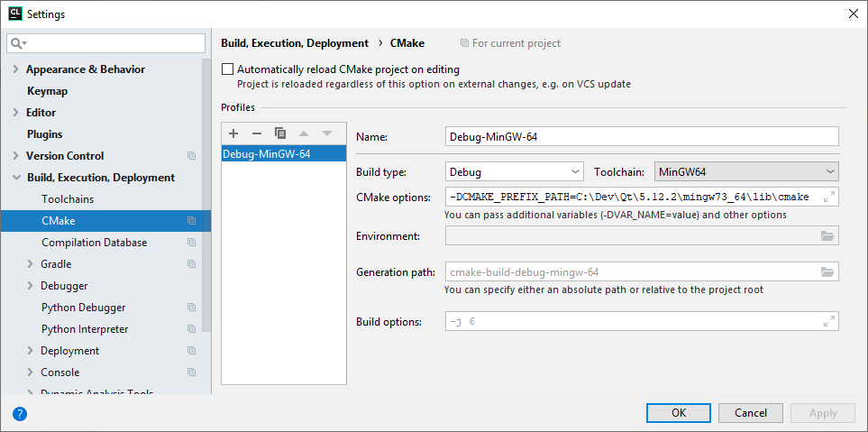This screenshot has width=868, height=432.
Task: Click the OK button
Action: [679, 413]
